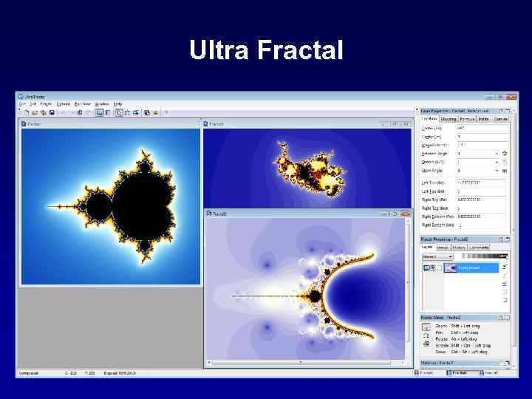Open the File menu
This screenshot has height=399, width=532.
click(22, 104)
